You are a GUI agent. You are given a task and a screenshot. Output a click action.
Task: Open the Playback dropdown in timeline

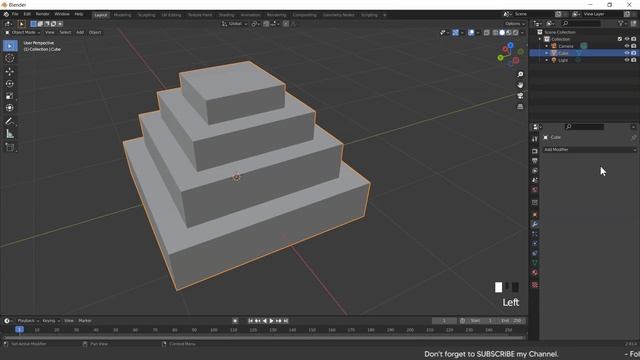click(28, 321)
